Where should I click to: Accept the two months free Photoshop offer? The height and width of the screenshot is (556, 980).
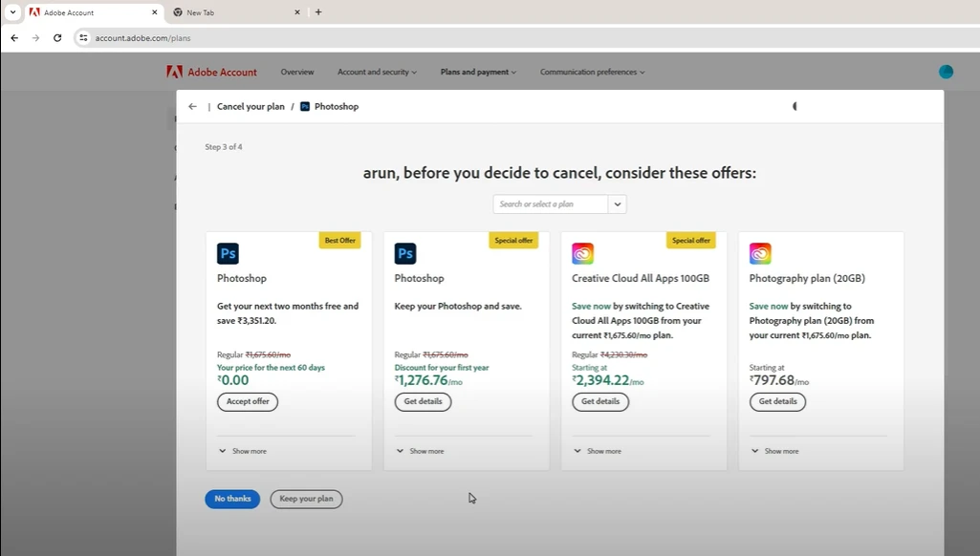[x=248, y=401]
